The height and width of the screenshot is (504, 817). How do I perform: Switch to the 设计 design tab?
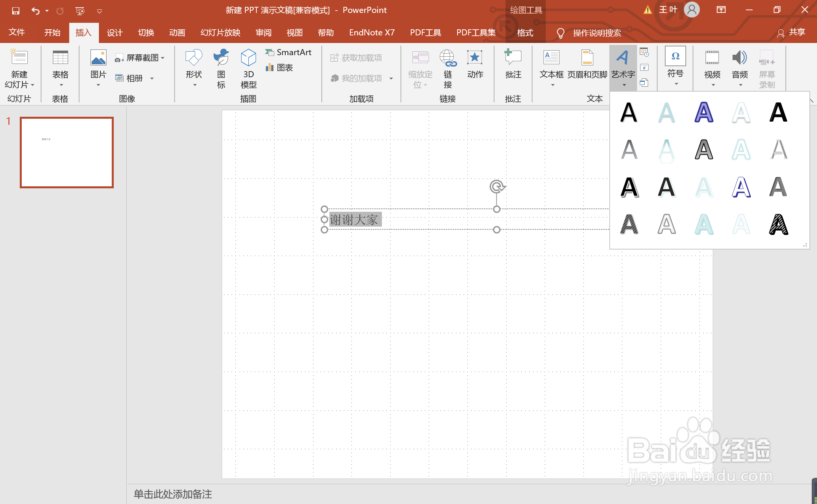click(114, 33)
